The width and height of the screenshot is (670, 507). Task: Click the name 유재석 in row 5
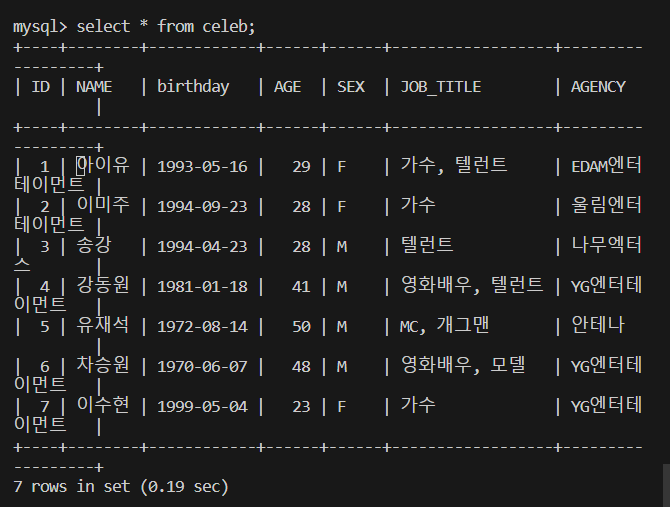pos(103,325)
